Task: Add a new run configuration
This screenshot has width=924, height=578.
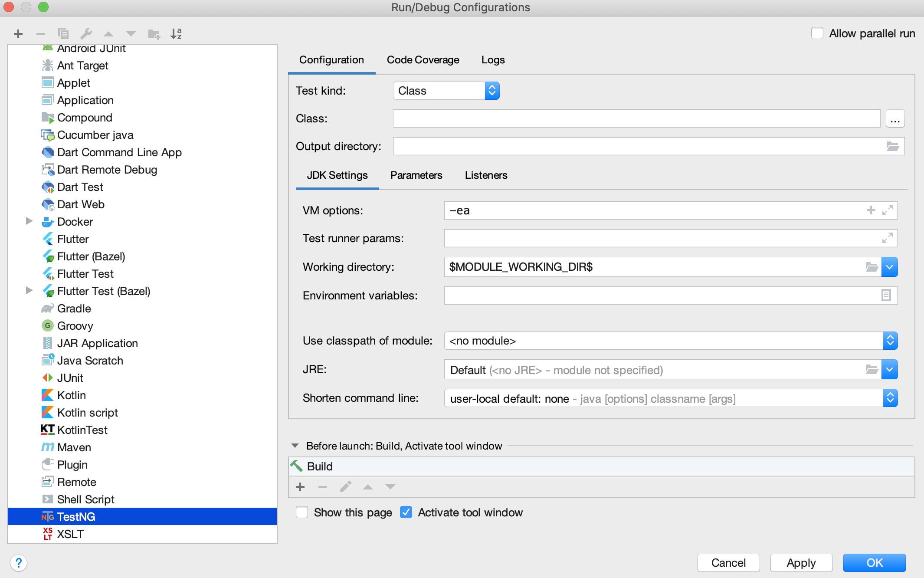Action: (18, 33)
